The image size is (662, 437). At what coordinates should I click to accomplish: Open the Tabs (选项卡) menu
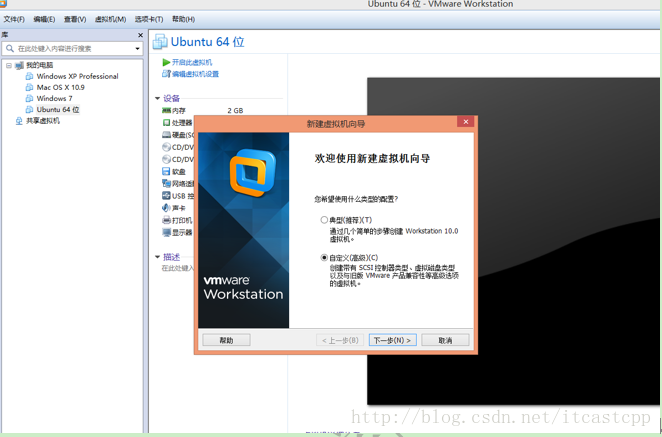point(149,19)
